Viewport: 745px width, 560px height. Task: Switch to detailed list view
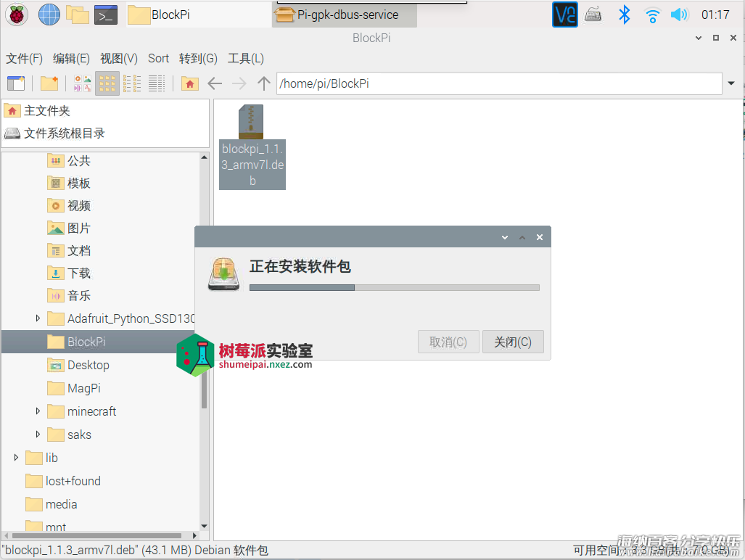click(x=156, y=83)
